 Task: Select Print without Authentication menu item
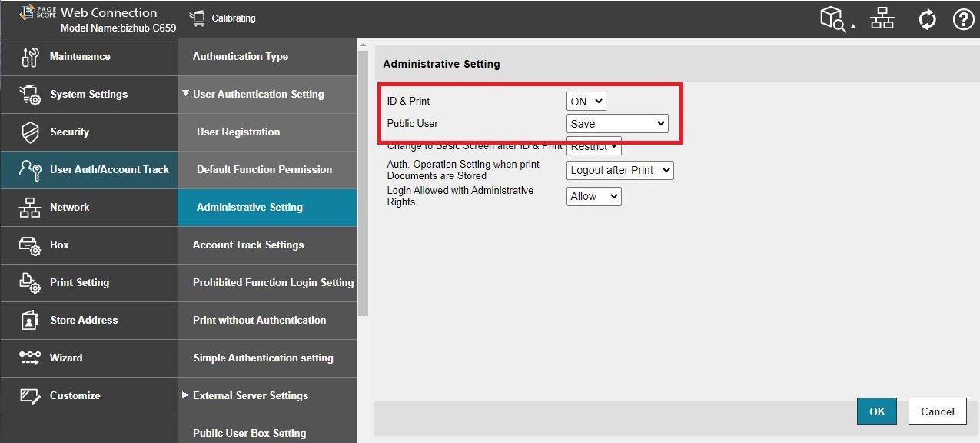[x=259, y=320]
